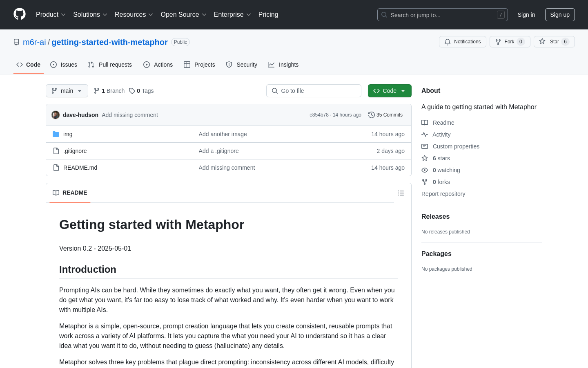The image size is (588, 368).
Task: Click dave-hudson's avatar image
Action: point(56,115)
